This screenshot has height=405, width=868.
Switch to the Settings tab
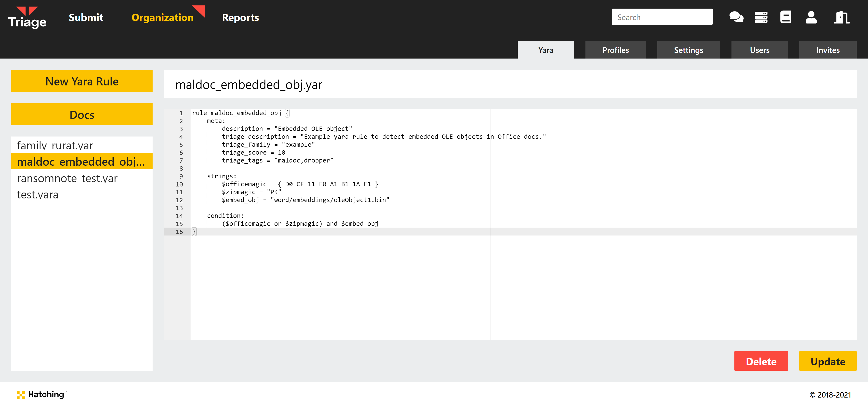[x=688, y=50]
